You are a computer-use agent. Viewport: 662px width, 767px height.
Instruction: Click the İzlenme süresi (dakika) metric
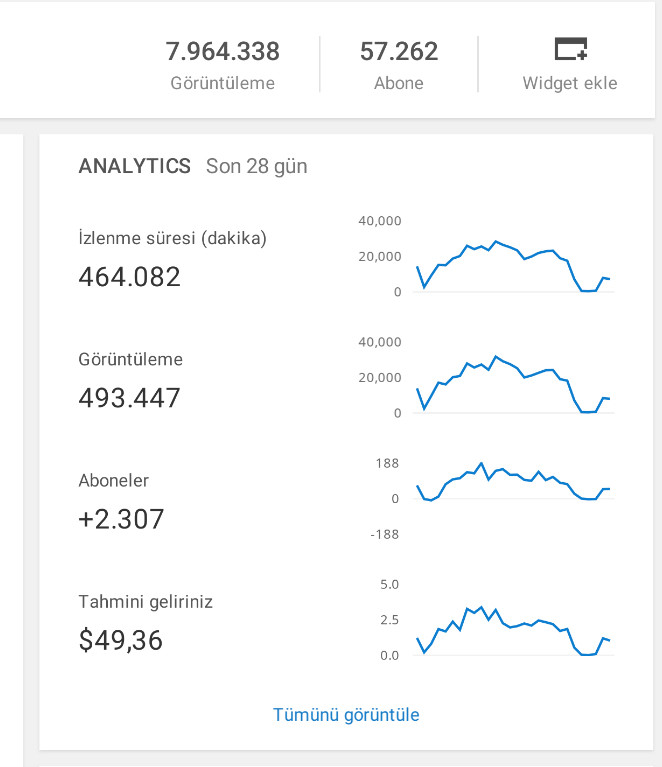point(172,238)
